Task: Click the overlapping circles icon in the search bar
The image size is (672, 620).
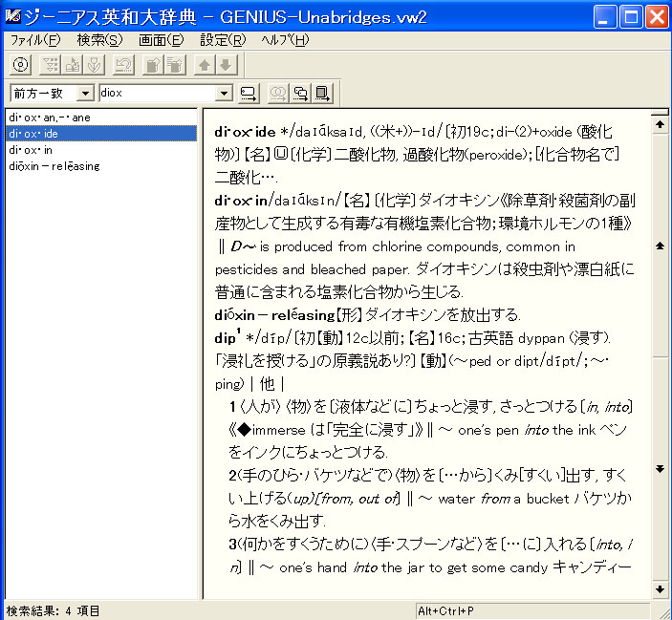Action: pos(279,93)
